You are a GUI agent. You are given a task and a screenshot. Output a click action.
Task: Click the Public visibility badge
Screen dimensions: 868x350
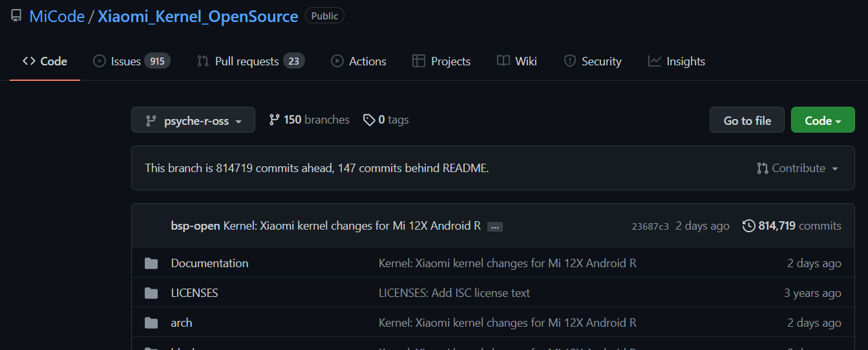coord(324,16)
